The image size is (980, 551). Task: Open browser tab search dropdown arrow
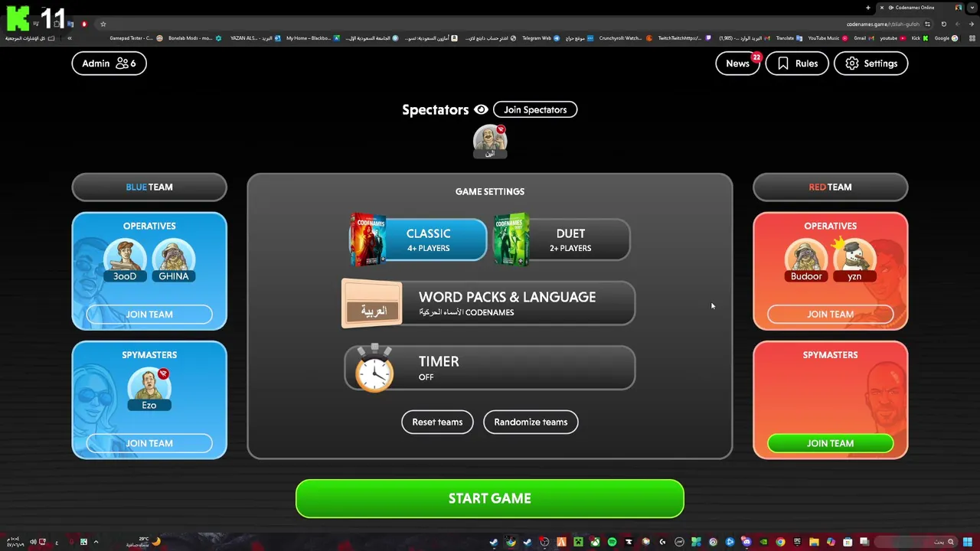point(972,8)
